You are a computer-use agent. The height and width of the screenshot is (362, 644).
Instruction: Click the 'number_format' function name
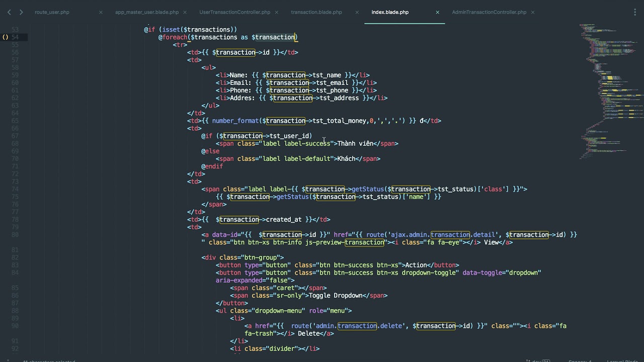coord(235,121)
